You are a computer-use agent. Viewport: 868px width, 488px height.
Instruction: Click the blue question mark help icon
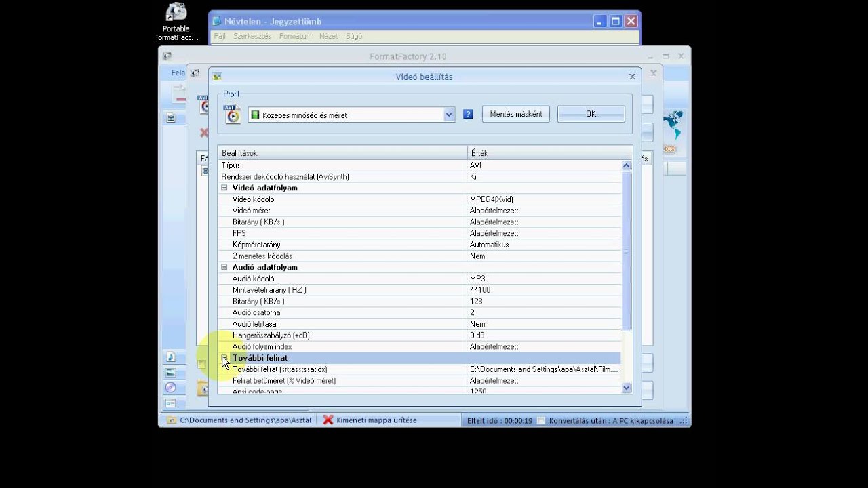(x=468, y=115)
